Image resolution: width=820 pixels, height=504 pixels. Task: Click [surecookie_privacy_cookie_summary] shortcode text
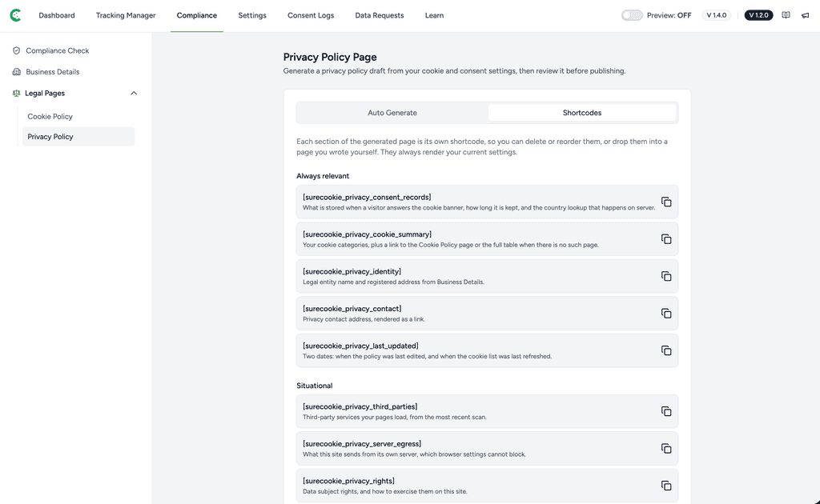pyautogui.click(x=367, y=234)
